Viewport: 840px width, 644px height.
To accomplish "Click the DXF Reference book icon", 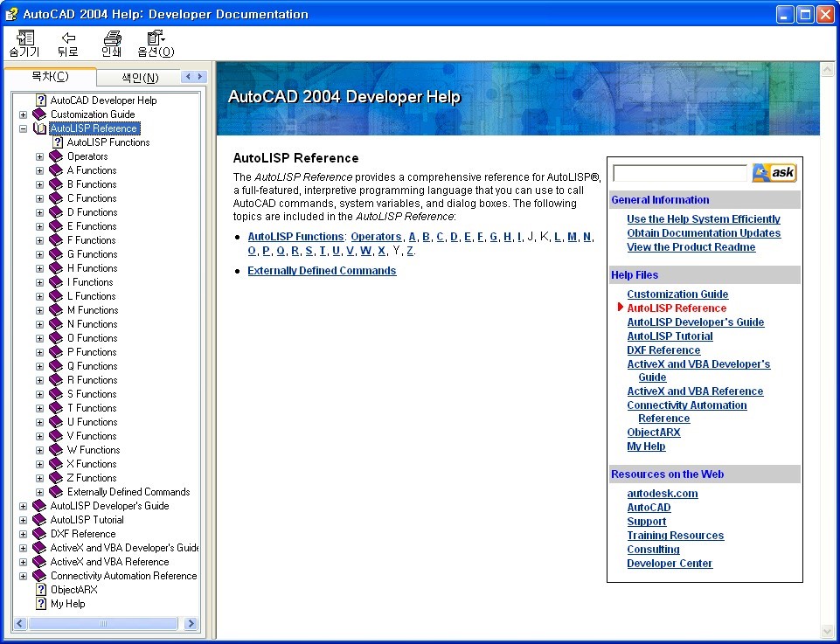I will click(39, 534).
